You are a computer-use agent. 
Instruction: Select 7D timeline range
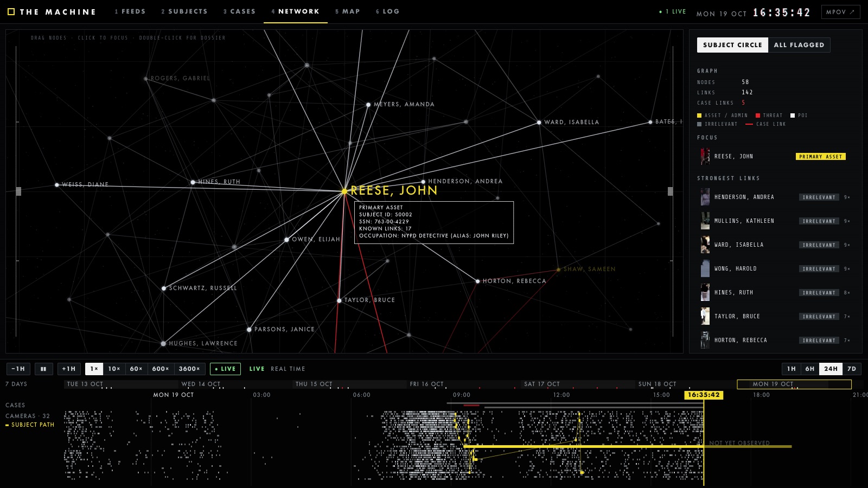(852, 369)
